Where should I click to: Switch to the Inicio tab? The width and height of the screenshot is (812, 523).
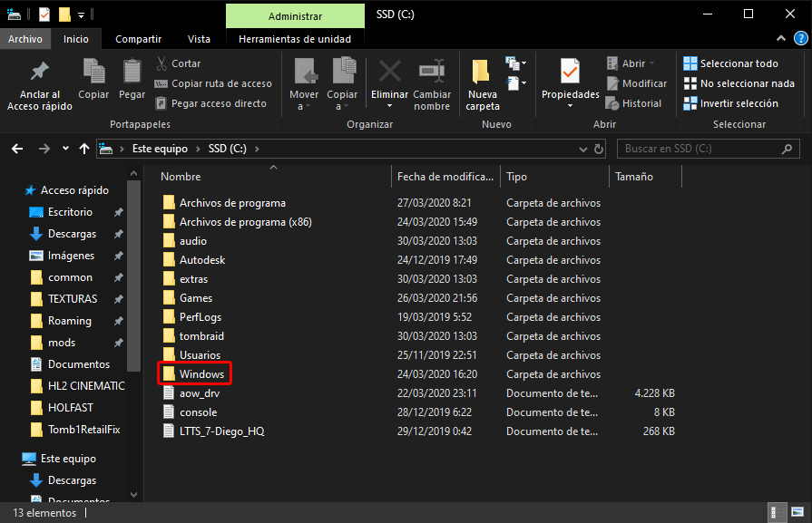75,39
